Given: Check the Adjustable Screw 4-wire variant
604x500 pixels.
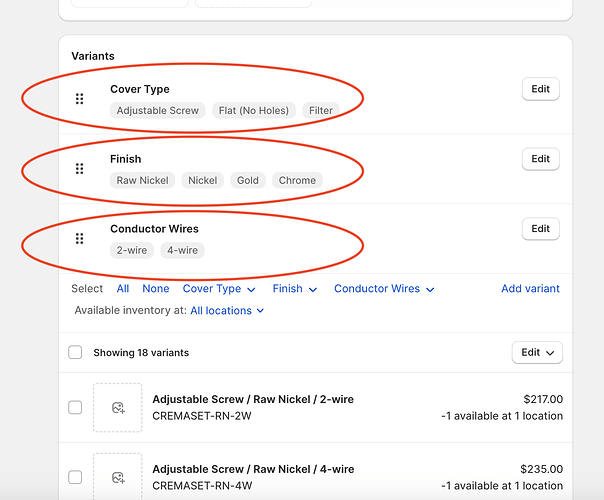Looking at the screenshot, I should pos(75,477).
